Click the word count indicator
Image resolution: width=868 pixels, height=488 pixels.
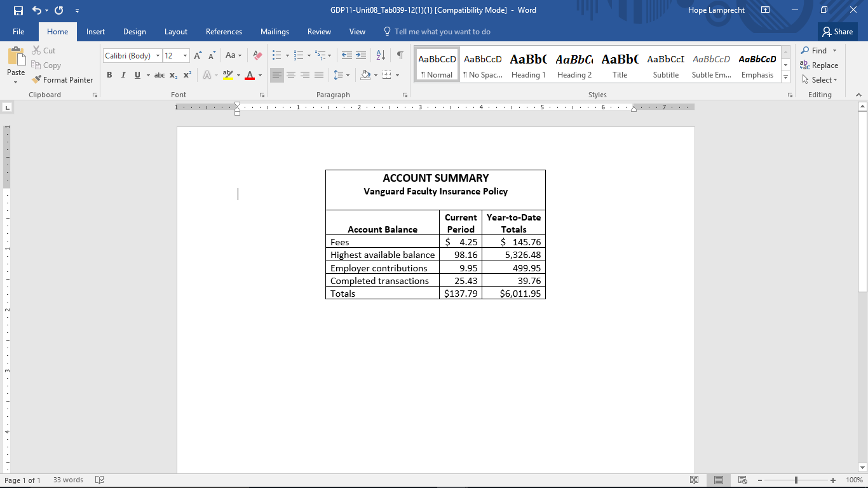click(67, 480)
